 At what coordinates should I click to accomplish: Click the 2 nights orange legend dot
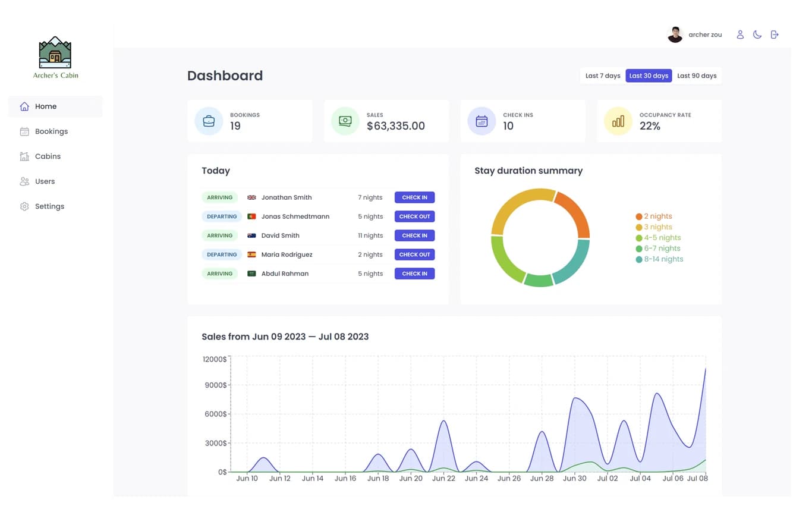click(x=639, y=216)
